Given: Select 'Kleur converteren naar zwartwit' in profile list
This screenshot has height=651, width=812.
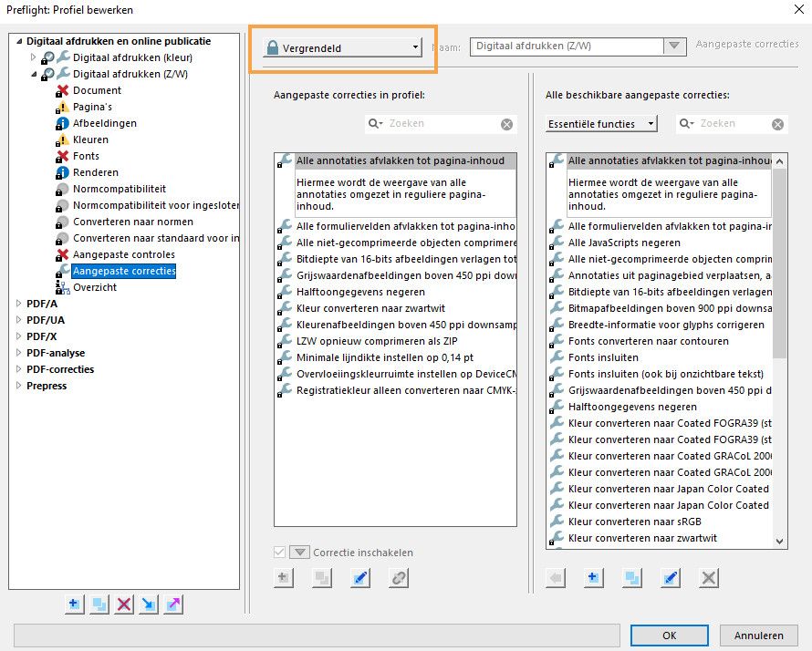Looking at the screenshot, I should tap(370, 308).
